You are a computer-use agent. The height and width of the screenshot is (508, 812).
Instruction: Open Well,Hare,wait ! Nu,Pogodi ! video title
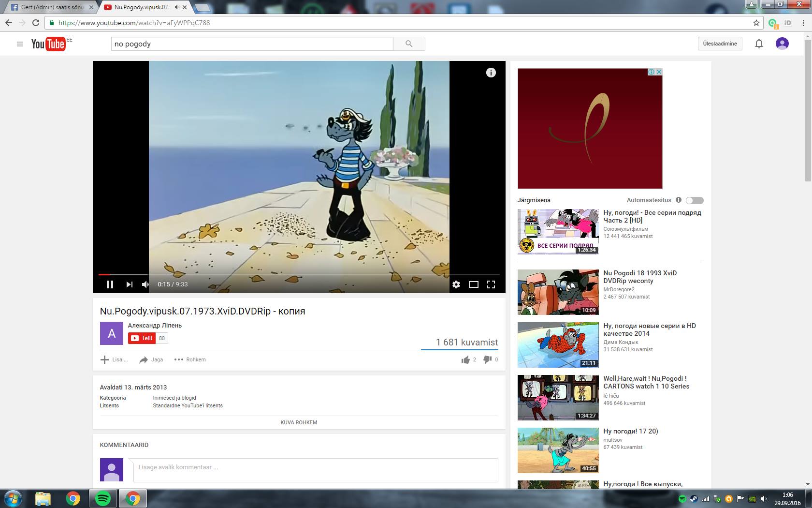click(x=646, y=382)
